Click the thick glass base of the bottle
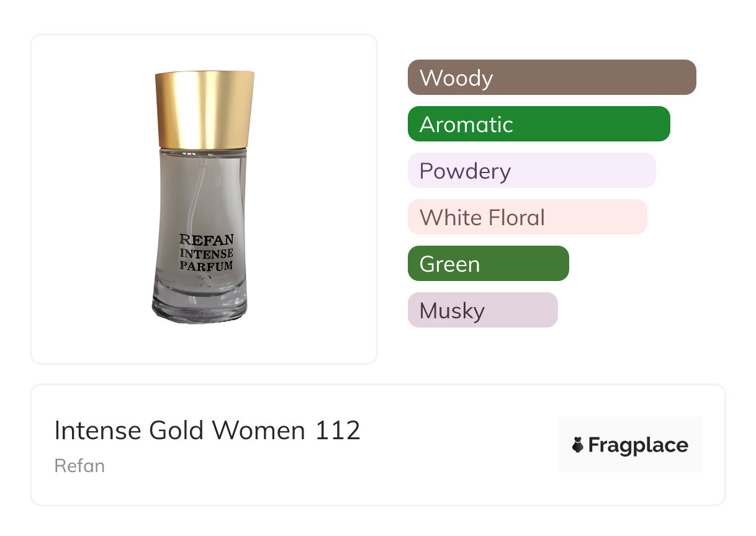This screenshot has width=756, height=536. coord(199,307)
